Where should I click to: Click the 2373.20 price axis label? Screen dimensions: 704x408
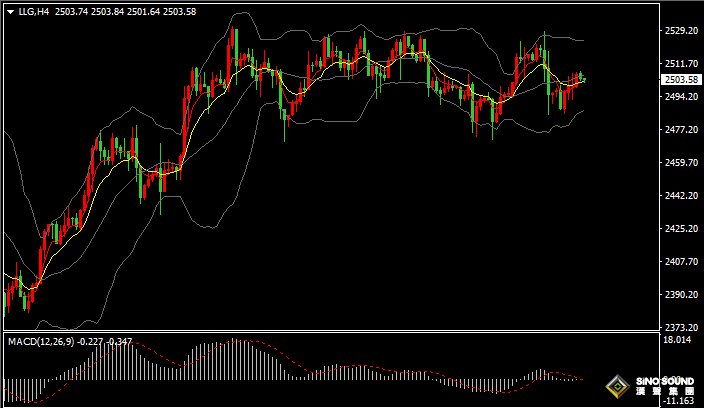click(x=681, y=328)
